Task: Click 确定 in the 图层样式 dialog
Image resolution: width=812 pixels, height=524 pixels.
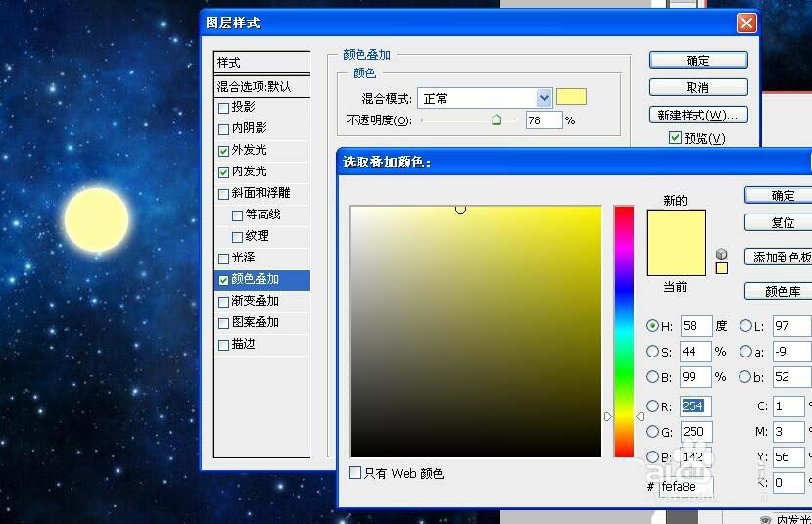Action: pyautogui.click(x=698, y=60)
